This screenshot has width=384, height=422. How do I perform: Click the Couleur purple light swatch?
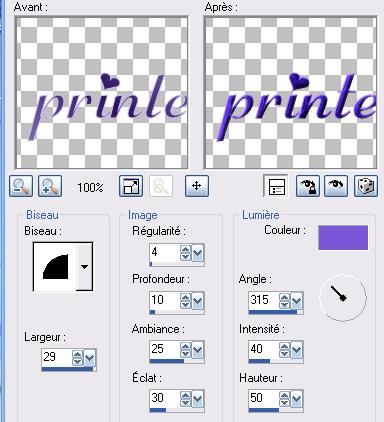343,238
